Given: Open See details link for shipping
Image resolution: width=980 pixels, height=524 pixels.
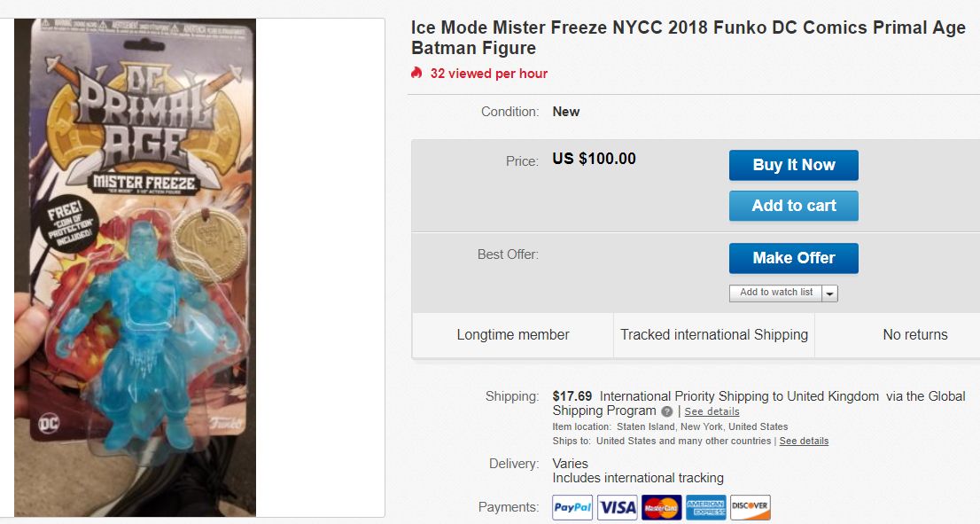Looking at the screenshot, I should click(x=712, y=411).
